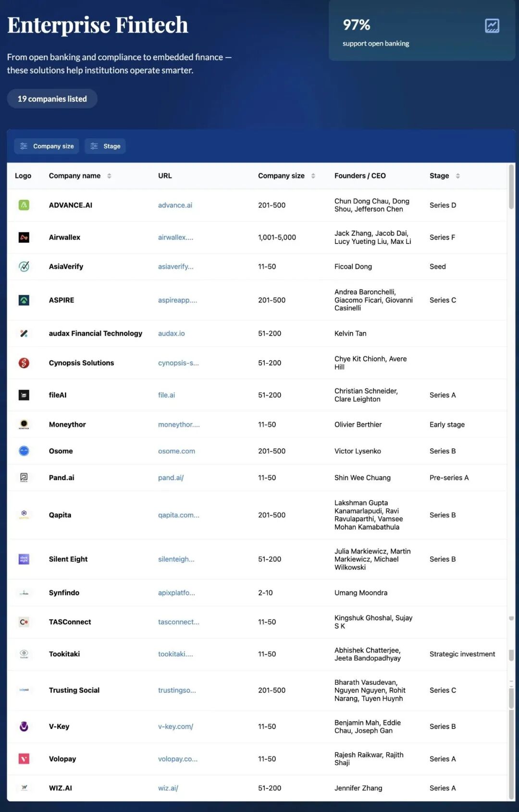Open the tookitaki URL link
This screenshot has height=812, width=519.
[x=175, y=654]
